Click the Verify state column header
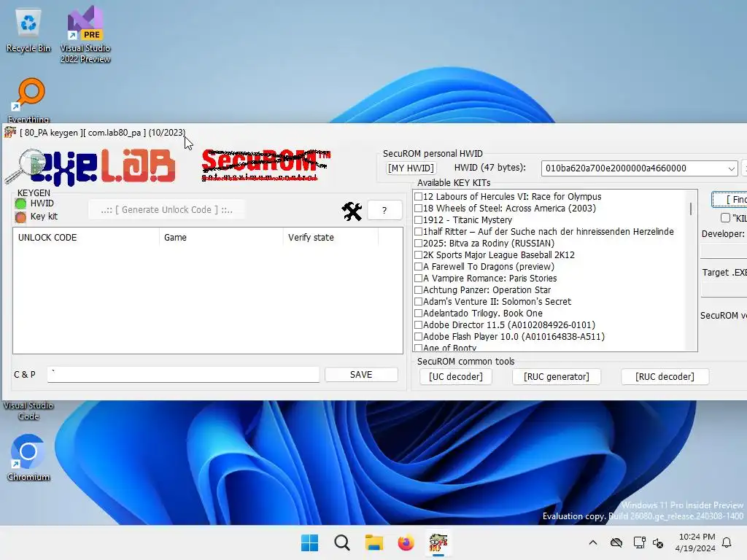 (330, 237)
